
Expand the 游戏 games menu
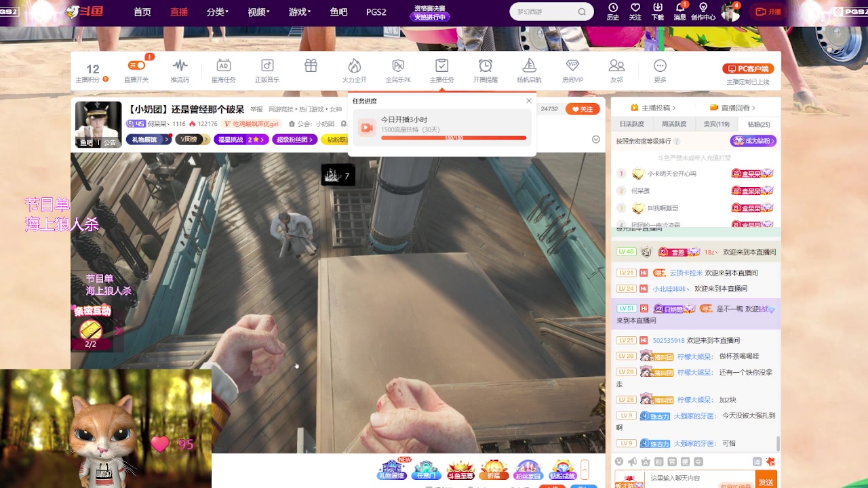[299, 12]
